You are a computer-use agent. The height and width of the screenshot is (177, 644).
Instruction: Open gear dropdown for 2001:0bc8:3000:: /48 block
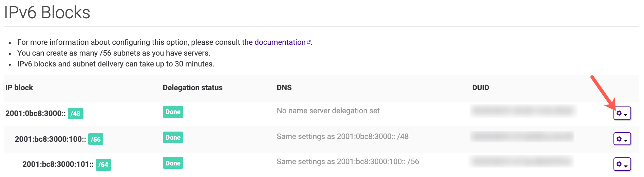pyautogui.click(x=622, y=114)
